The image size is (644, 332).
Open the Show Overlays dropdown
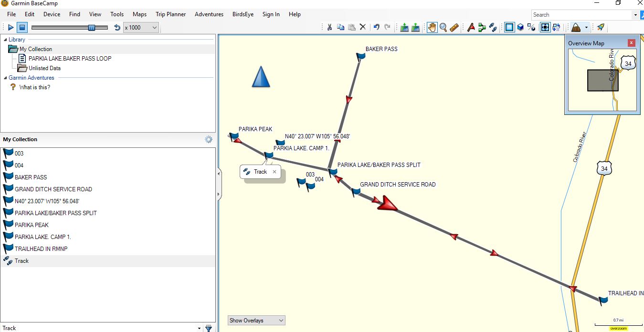(x=256, y=321)
